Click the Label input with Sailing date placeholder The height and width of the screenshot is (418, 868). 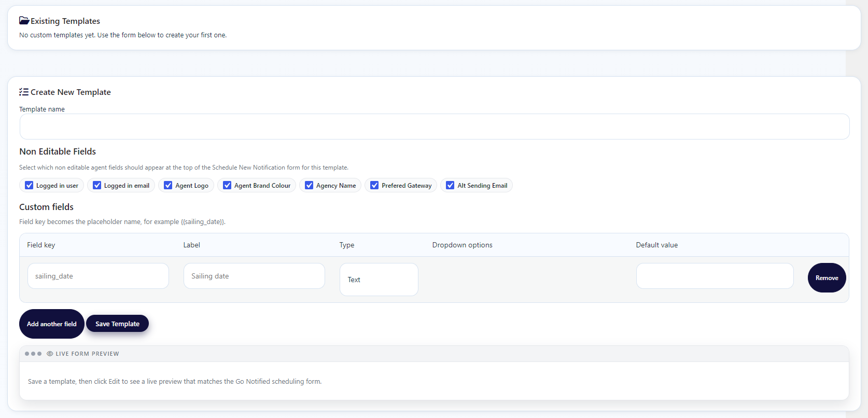click(254, 276)
